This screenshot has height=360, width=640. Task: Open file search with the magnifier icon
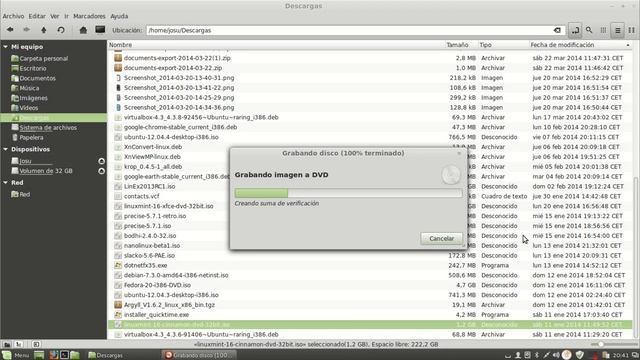(589, 30)
